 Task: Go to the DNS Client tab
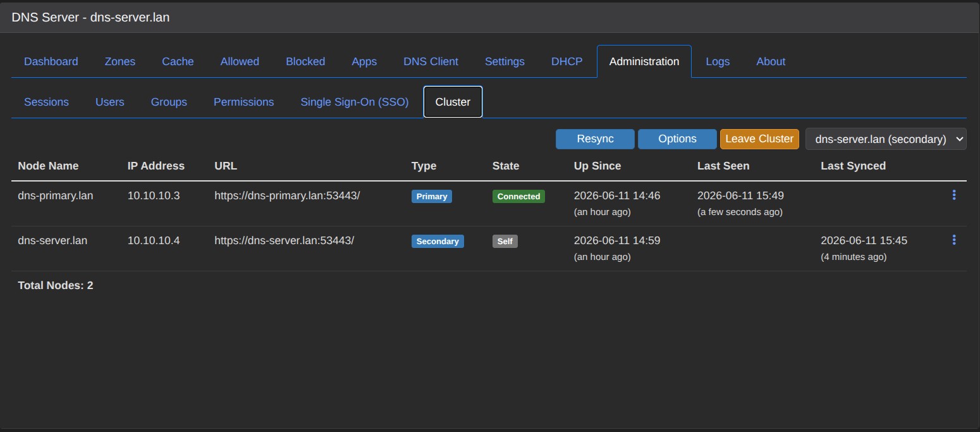coord(431,61)
